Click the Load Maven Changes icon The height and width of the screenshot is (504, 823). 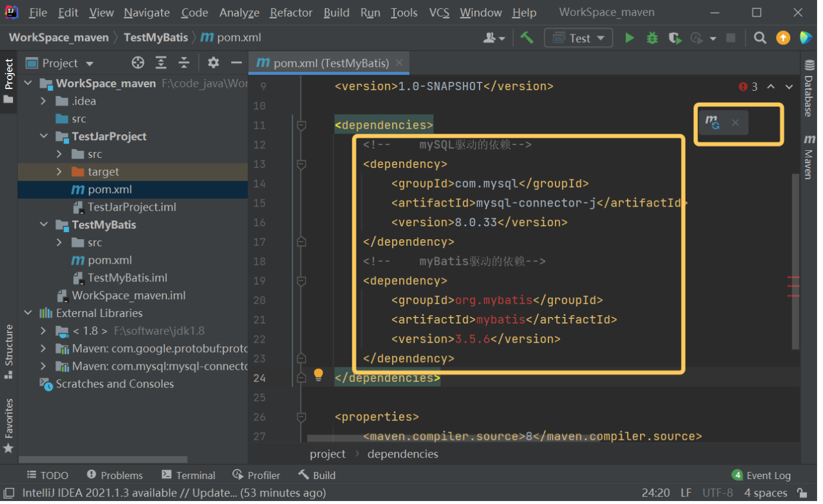point(712,123)
